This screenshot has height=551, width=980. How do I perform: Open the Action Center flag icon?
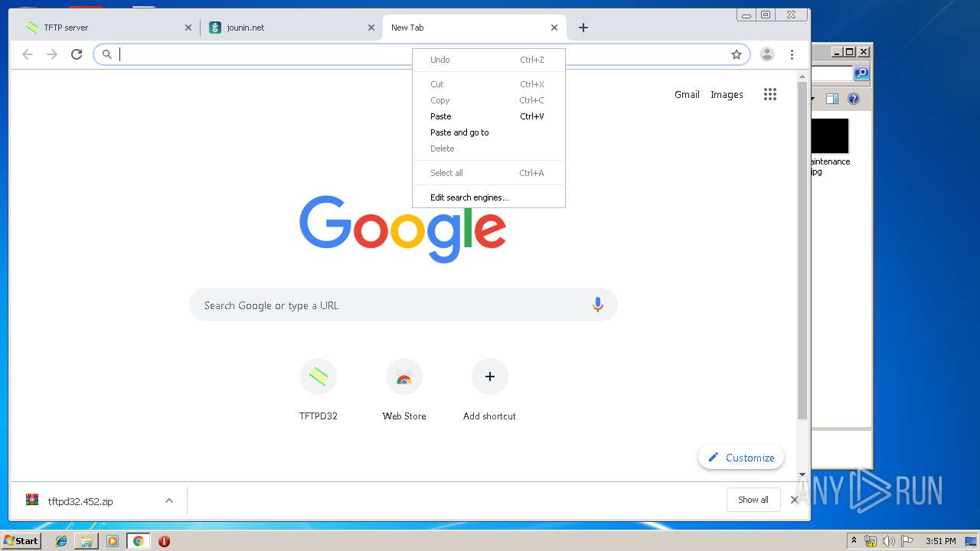point(907,541)
